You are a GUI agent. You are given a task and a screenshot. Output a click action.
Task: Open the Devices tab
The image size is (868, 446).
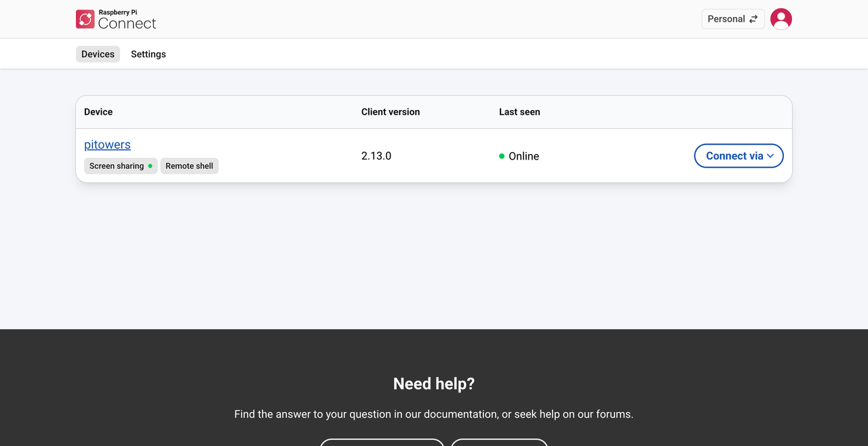[98, 54]
